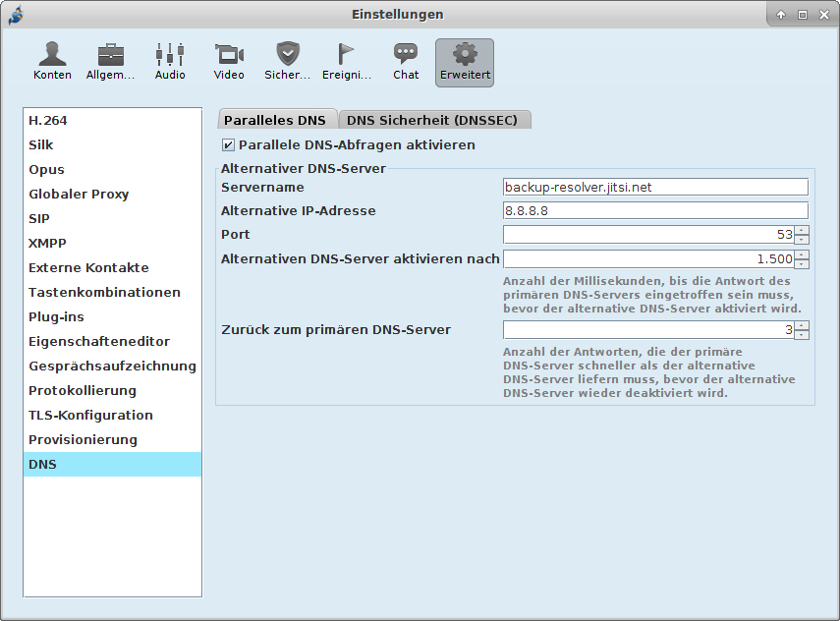
Task: Open Chat speech bubble settings
Action: coord(406,61)
